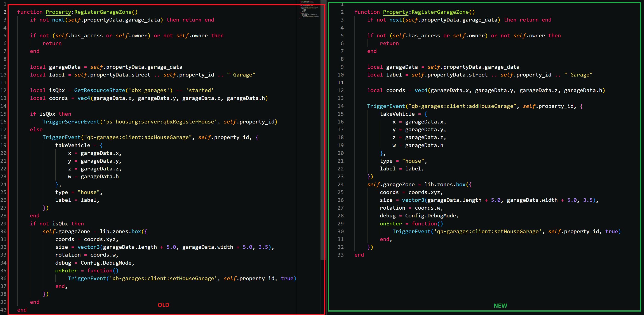Click the underlined Property in the NEW function header
Viewport: 644px width, 315px height.
[395, 12]
